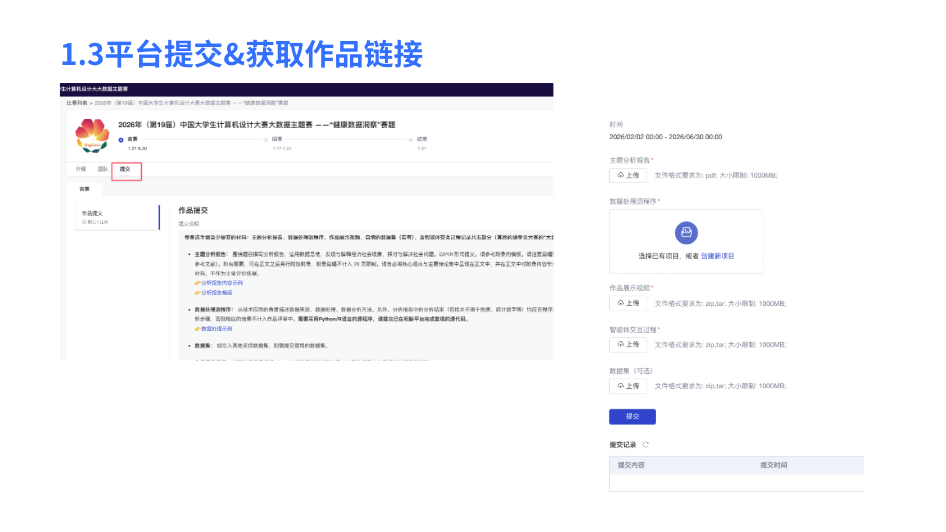Viewport: 946px width, 532px height.
Task: Open the 团队 tab
Action: 102,170
